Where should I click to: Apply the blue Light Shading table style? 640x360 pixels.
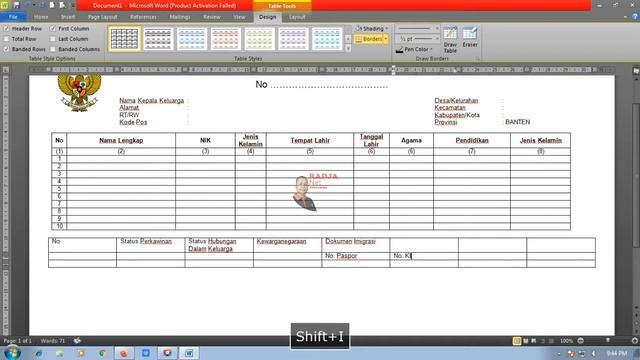(x=192, y=39)
